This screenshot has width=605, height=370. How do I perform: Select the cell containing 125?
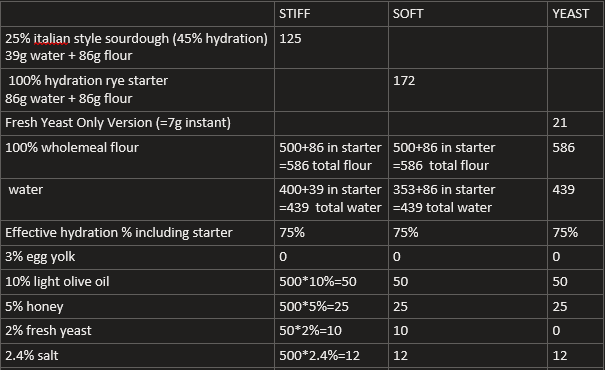tap(331, 47)
